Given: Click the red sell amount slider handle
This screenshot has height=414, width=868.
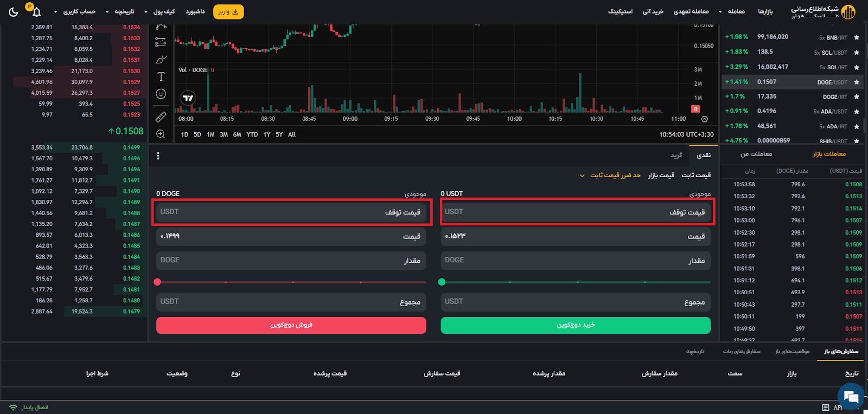Looking at the screenshot, I should point(157,282).
